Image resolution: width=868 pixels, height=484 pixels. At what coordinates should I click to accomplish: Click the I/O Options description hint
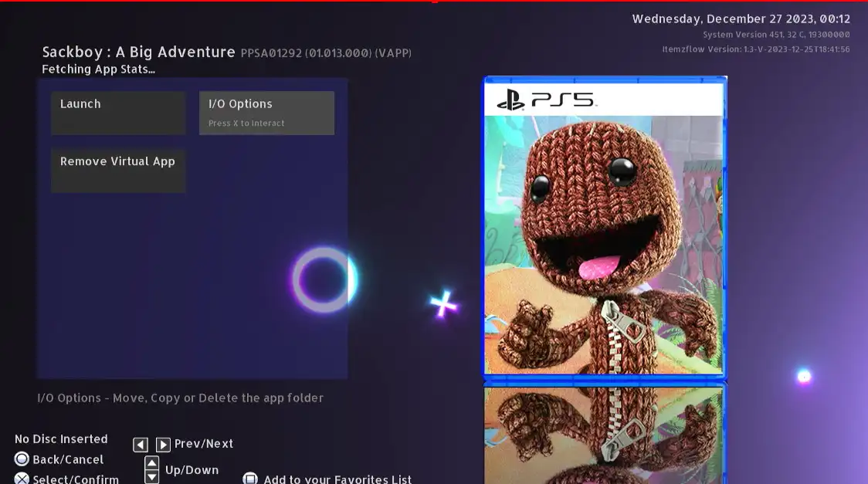[181, 398]
